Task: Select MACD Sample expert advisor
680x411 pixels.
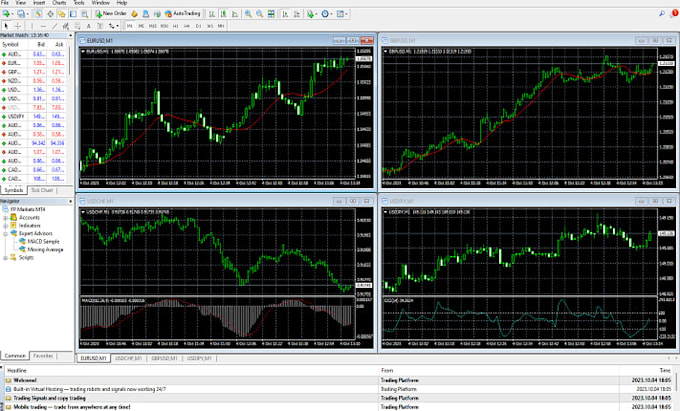Action: click(x=39, y=241)
